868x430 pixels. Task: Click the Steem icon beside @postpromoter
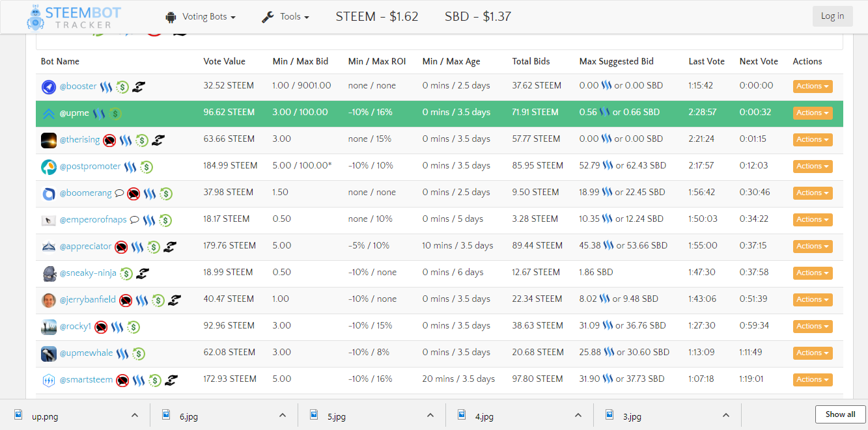130,167
